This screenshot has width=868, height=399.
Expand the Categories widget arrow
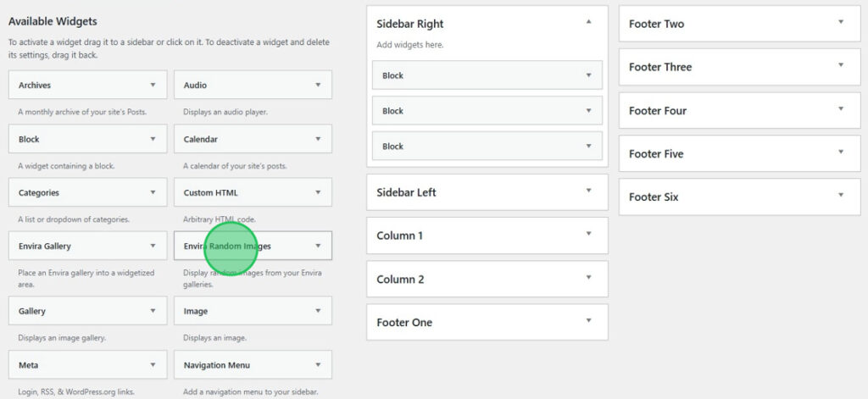pyautogui.click(x=153, y=192)
